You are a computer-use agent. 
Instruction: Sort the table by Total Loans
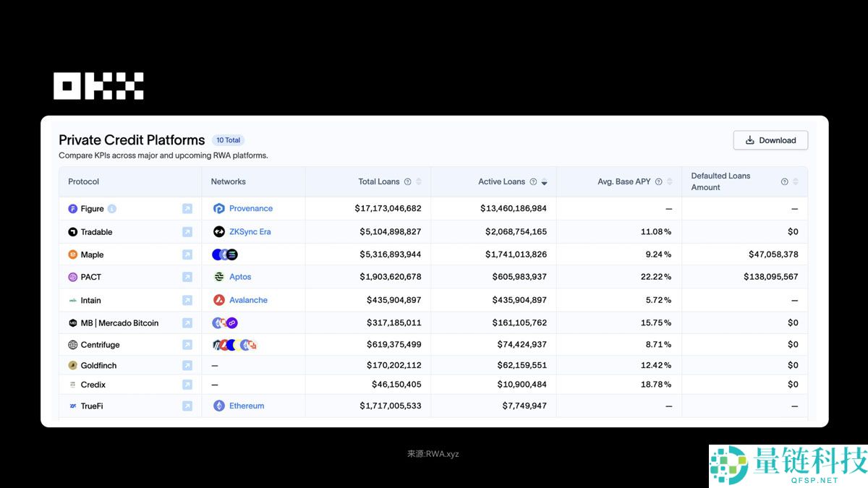pos(418,182)
